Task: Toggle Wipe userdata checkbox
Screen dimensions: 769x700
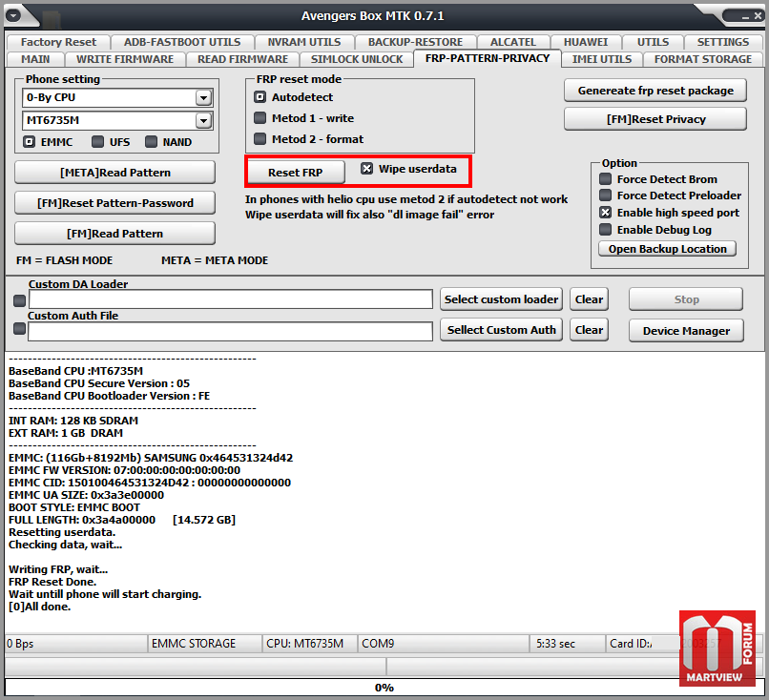Action: click(x=366, y=169)
